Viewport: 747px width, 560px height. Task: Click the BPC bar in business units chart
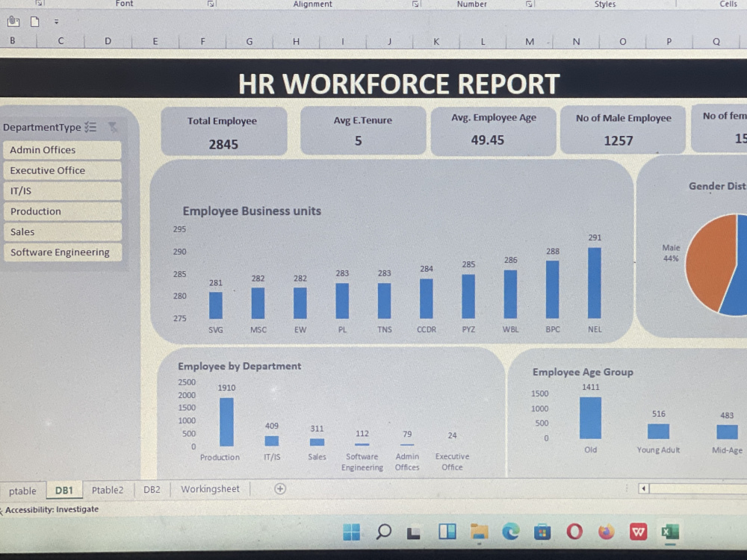(x=553, y=290)
